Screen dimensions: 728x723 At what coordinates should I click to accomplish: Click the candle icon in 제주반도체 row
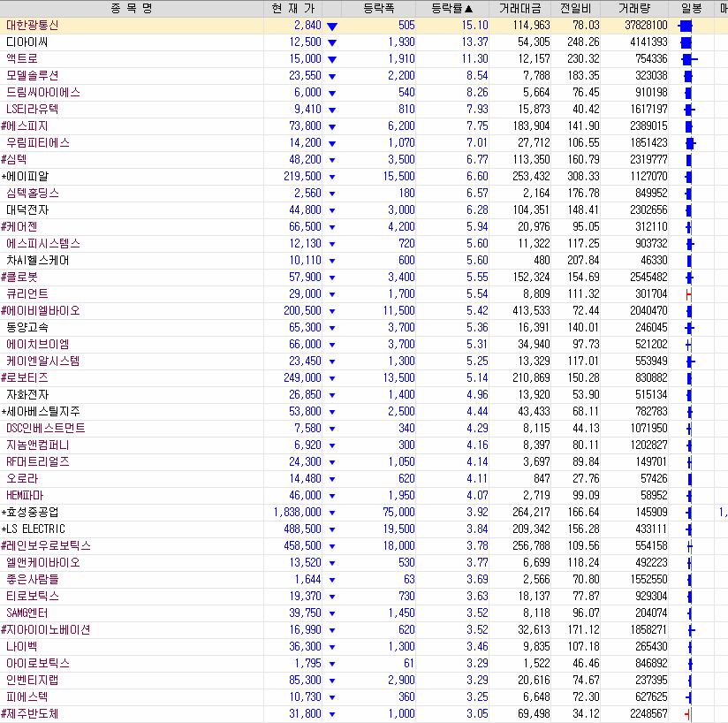pyautogui.click(x=688, y=714)
